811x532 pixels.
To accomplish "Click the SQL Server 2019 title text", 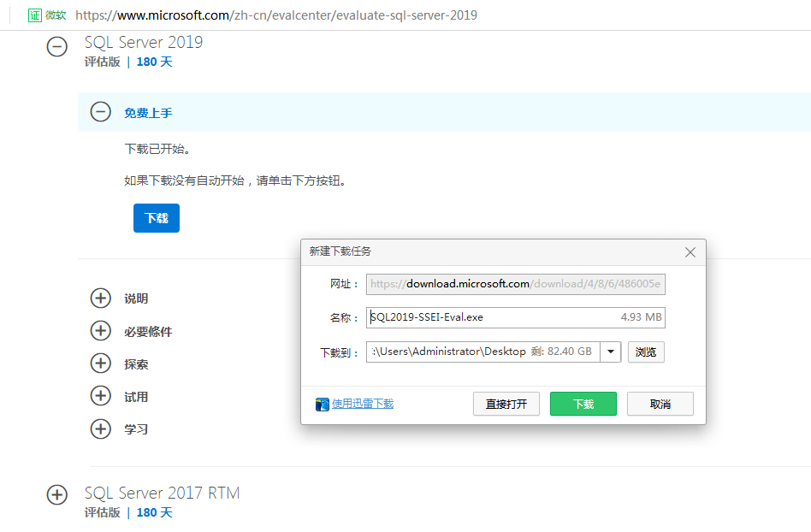I will click(144, 42).
